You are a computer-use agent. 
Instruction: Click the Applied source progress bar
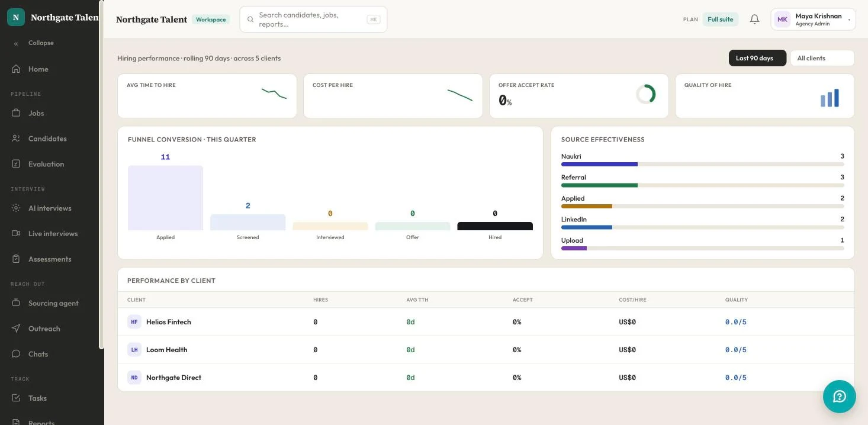click(x=703, y=206)
